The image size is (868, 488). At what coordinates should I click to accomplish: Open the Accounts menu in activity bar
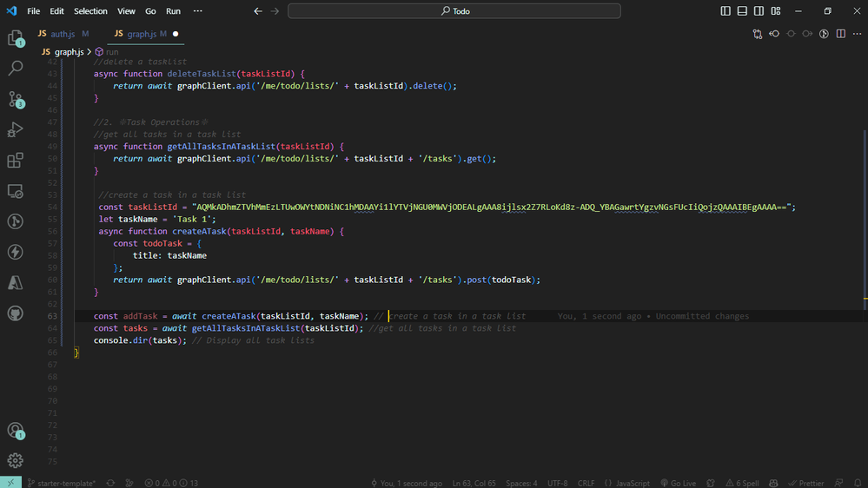tap(16, 431)
